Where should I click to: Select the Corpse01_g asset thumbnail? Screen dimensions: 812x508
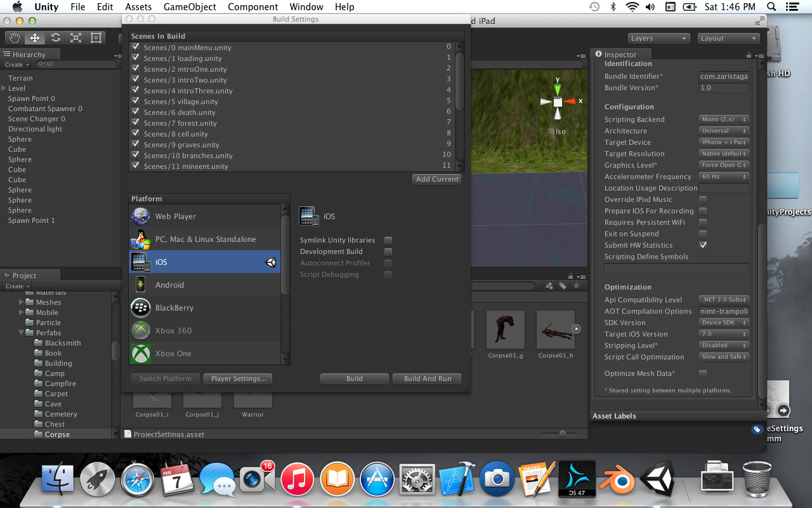[x=506, y=330]
